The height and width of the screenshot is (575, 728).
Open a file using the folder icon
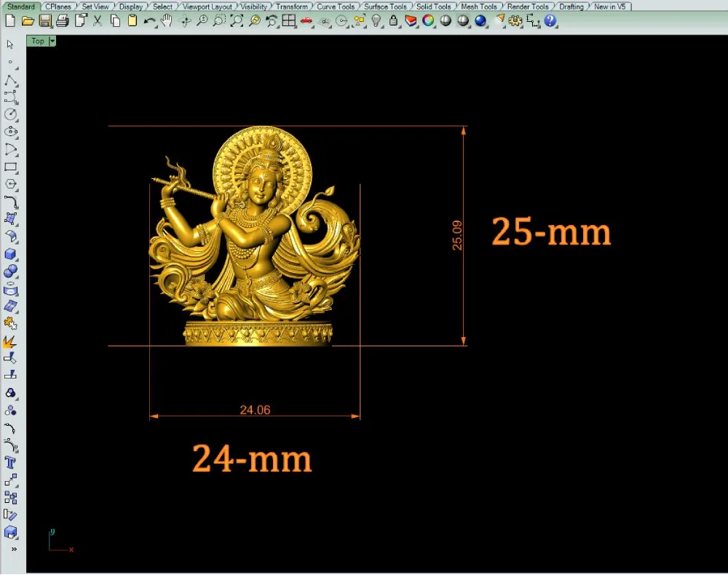click(28, 21)
